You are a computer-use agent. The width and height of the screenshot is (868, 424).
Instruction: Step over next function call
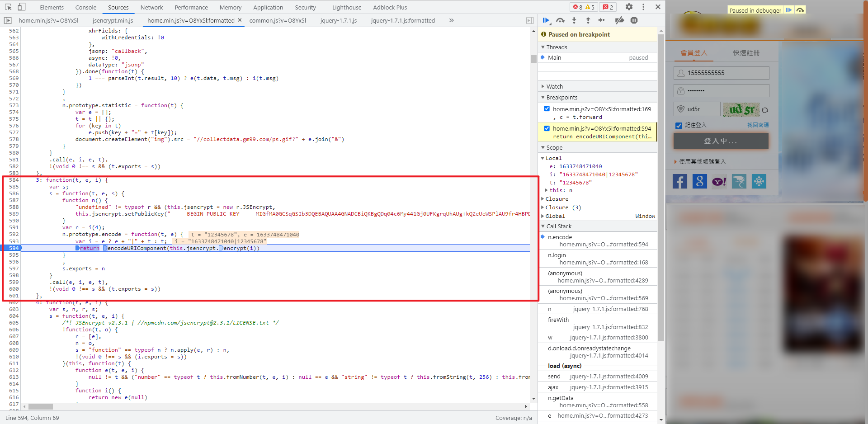pos(560,20)
